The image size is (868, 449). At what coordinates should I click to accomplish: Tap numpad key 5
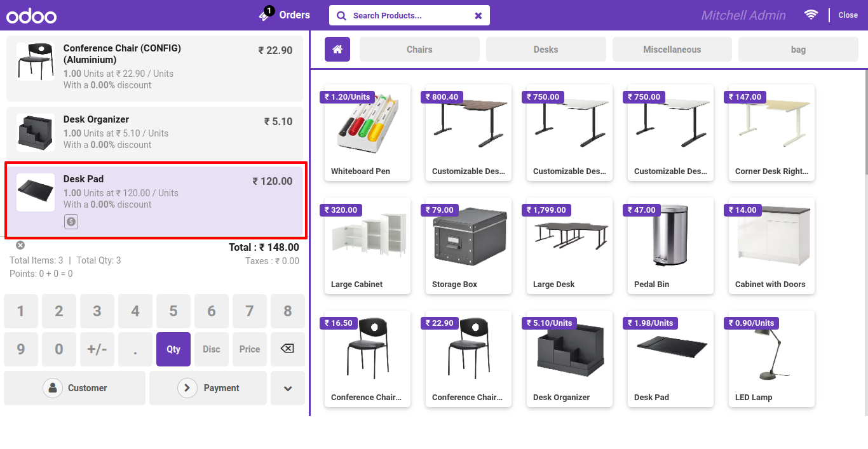[173, 311]
